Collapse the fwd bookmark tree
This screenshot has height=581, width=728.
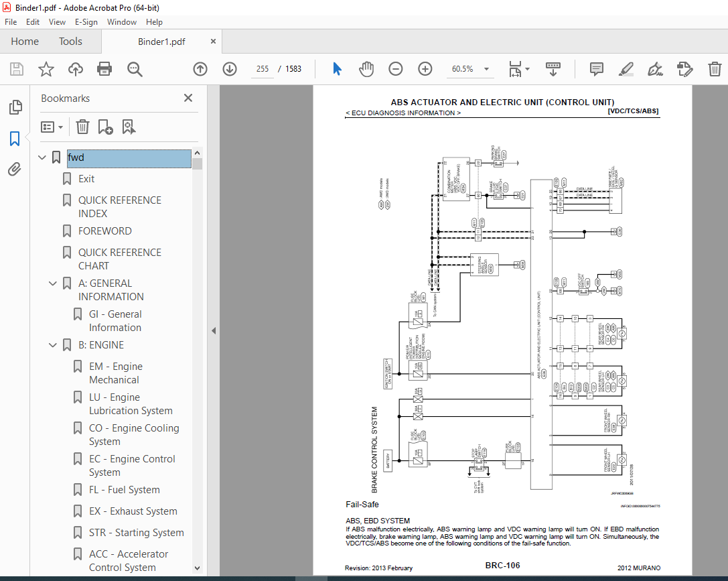click(42, 157)
